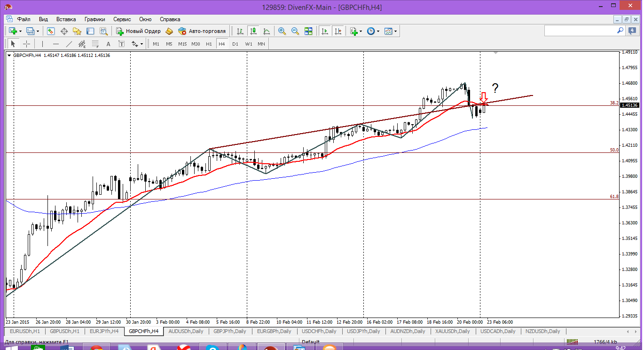This screenshot has height=350, width=644.
Task: Set timeframe to M5
Action: tap(169, 44)
